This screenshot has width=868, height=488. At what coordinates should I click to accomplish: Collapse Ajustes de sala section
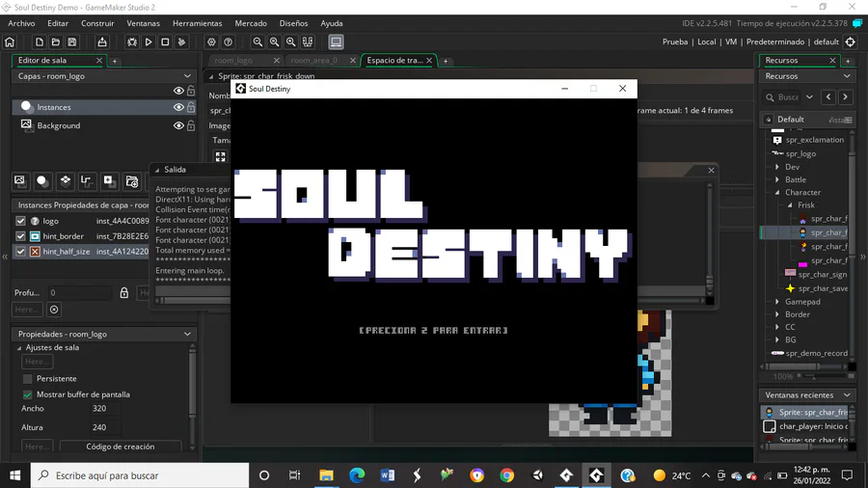[x=19, y=348]
